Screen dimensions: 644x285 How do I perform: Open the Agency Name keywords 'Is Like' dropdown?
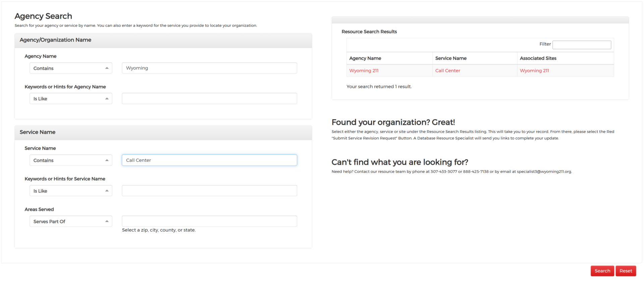coord(71,99)
